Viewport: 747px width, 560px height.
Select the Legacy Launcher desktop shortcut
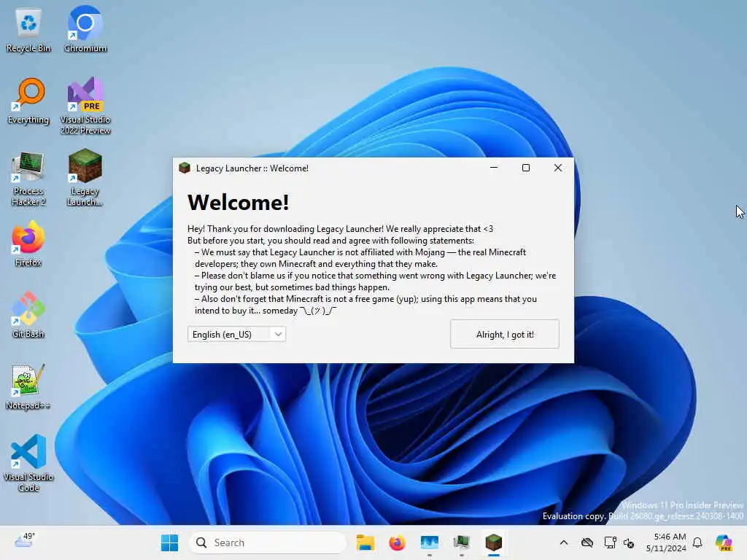tap(85, 178)
